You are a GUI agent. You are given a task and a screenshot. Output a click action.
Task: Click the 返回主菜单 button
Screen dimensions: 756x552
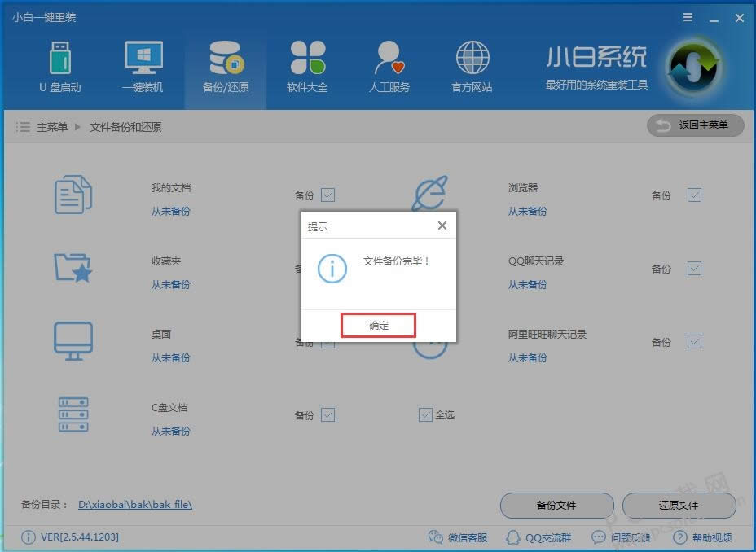click(x=695, y=125)
